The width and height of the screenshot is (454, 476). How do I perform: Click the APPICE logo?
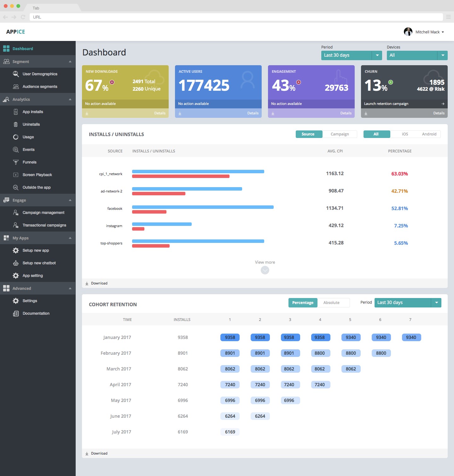(x=15, y=32)
